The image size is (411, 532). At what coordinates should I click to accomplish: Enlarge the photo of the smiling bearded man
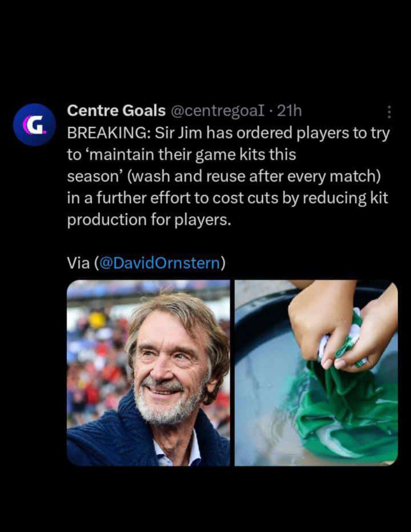[x=148, y=373]
